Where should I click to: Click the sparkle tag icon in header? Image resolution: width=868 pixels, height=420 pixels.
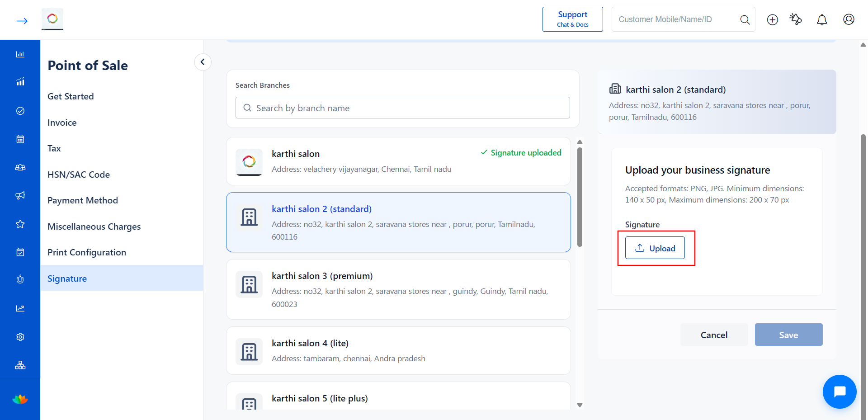click(x=796, y=19)
